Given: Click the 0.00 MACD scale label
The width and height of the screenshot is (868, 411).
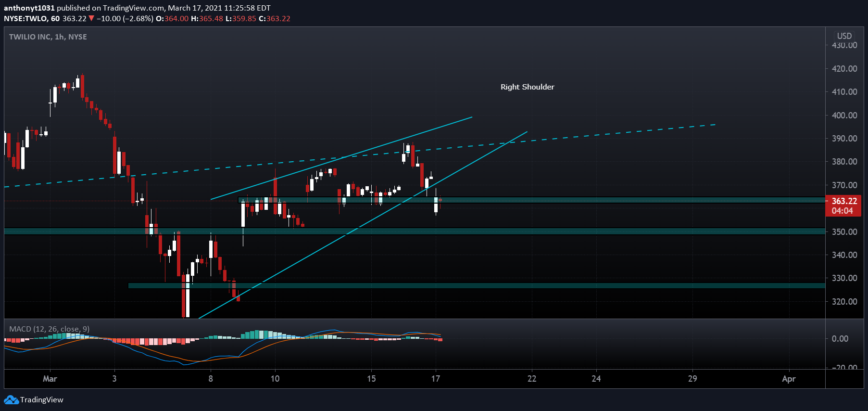Looking at the screenshot, I should coord(840,339).
